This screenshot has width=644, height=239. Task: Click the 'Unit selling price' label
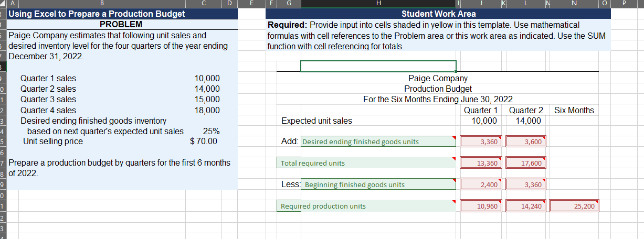coord(53,141)
